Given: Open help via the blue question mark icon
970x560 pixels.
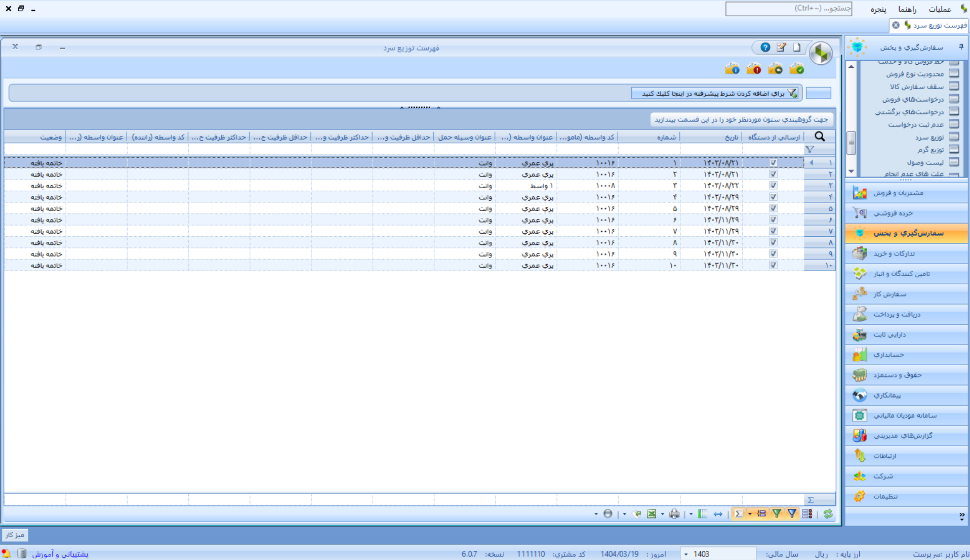Looking at the screenshot, I should tap(765, 47).
